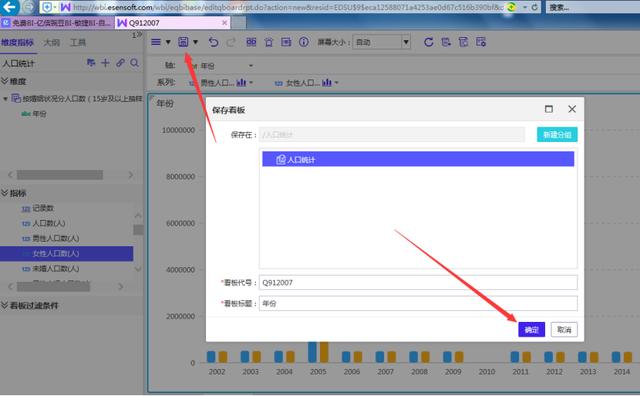Viewport: 640px width, 396px height.
Task: Open the dropdown arrow beside the save icon
Action: (196, 42)
